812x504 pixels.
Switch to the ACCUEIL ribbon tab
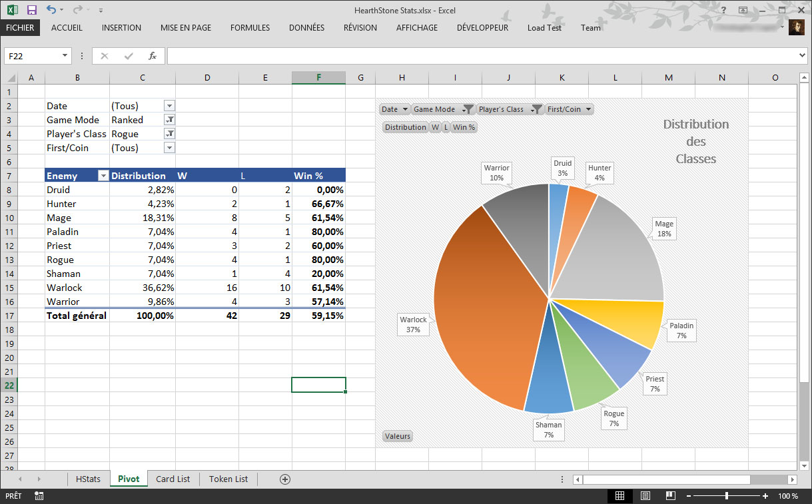coord(67,28)
